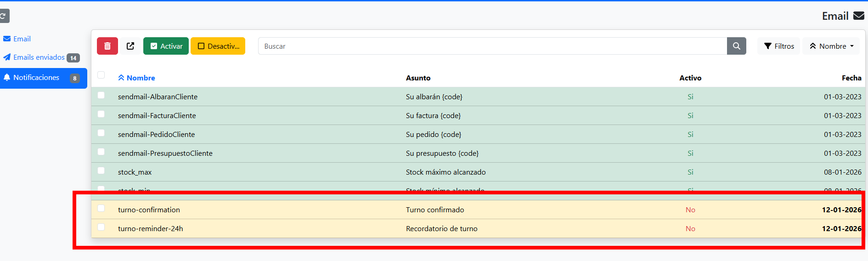The image size is (868, 261).
Task: Click the search magnifier button
Action: (x=736, y=46)
